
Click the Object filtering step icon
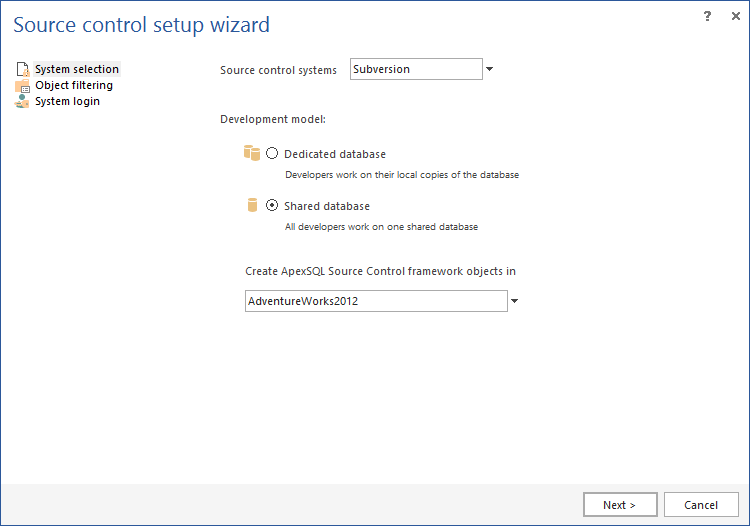coord(22,86)
